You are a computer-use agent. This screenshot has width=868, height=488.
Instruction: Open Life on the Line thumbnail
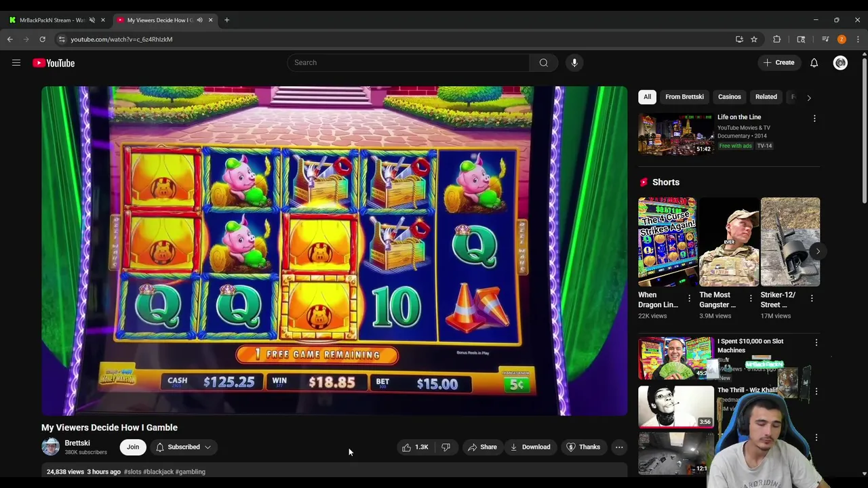coord(675,134)
